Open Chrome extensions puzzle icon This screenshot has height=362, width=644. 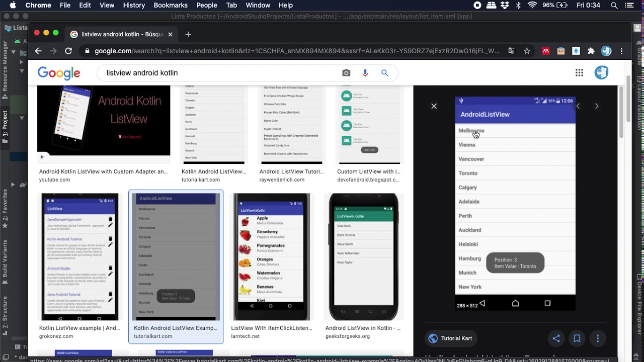pos(591,51)
